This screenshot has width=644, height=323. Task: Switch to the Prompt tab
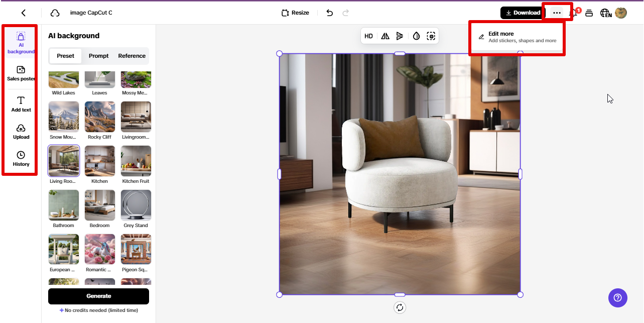(x=98, y=56)
